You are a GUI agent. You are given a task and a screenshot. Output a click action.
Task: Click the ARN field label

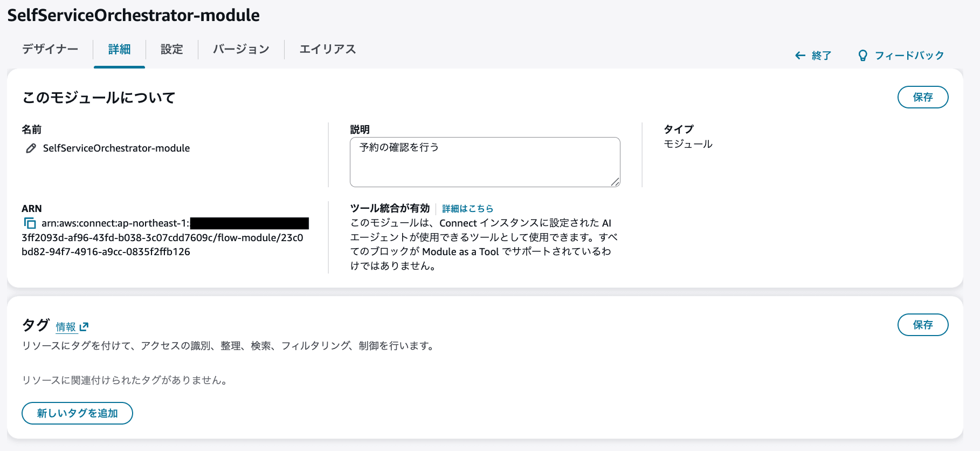pos(31,209)
